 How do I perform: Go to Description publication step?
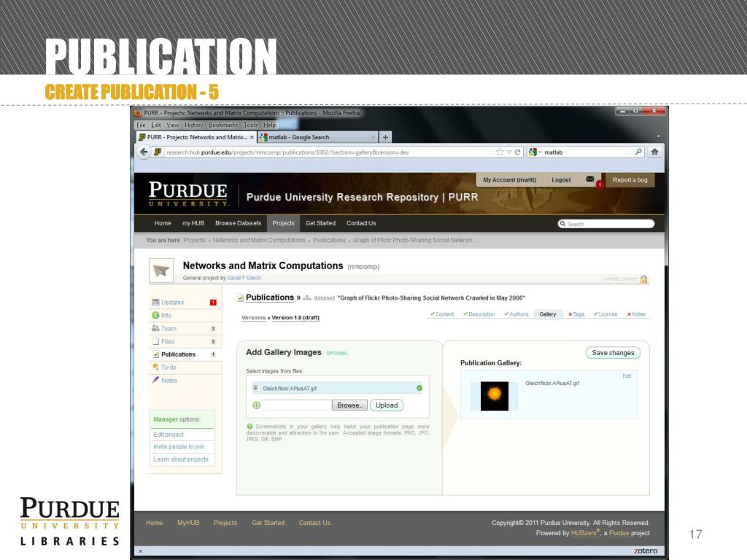pos(479,314)
